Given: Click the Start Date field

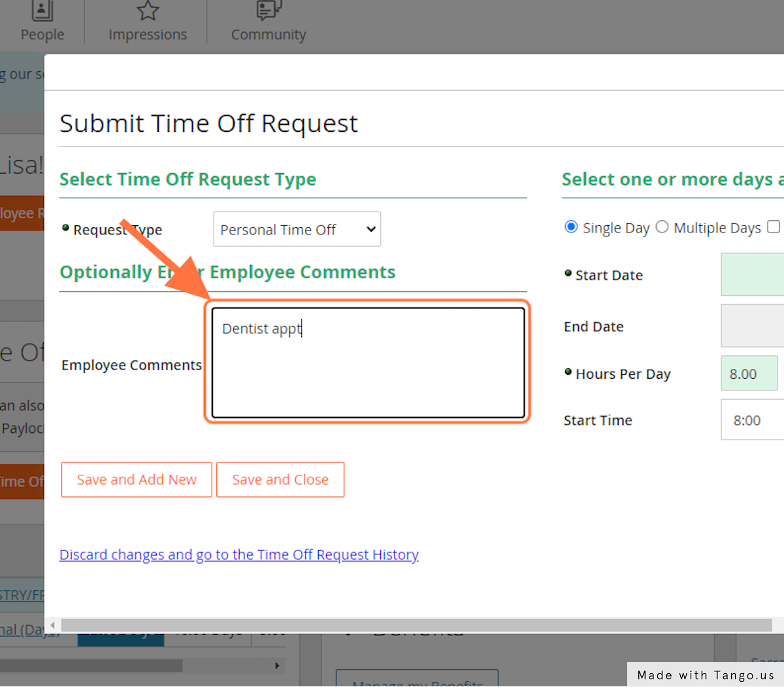Looking at the screenshot, I should tap(752, 275).
